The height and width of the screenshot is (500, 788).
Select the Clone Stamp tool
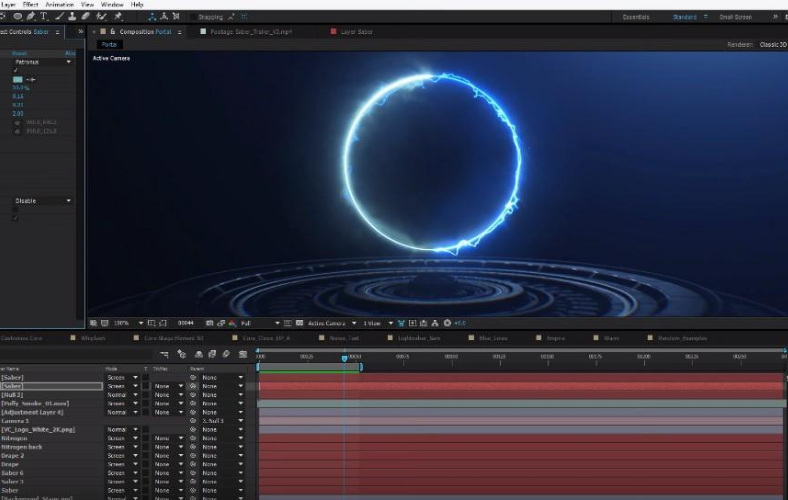pos(72,17)
